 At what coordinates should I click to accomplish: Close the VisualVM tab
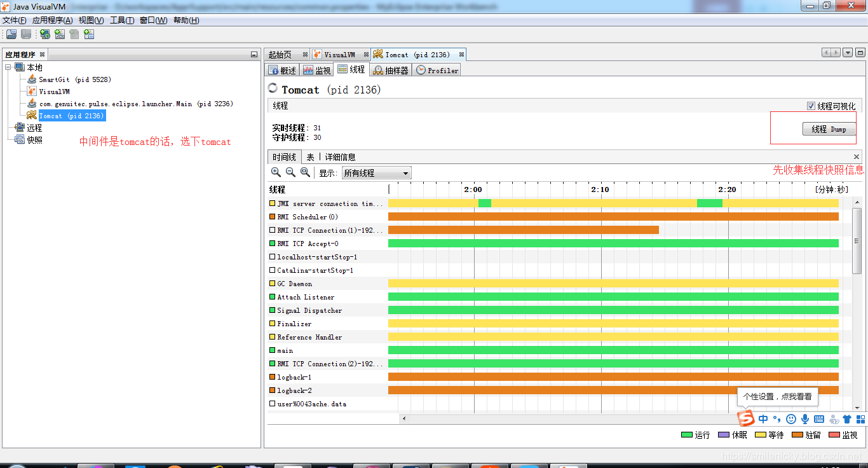[x=365, y=55]
